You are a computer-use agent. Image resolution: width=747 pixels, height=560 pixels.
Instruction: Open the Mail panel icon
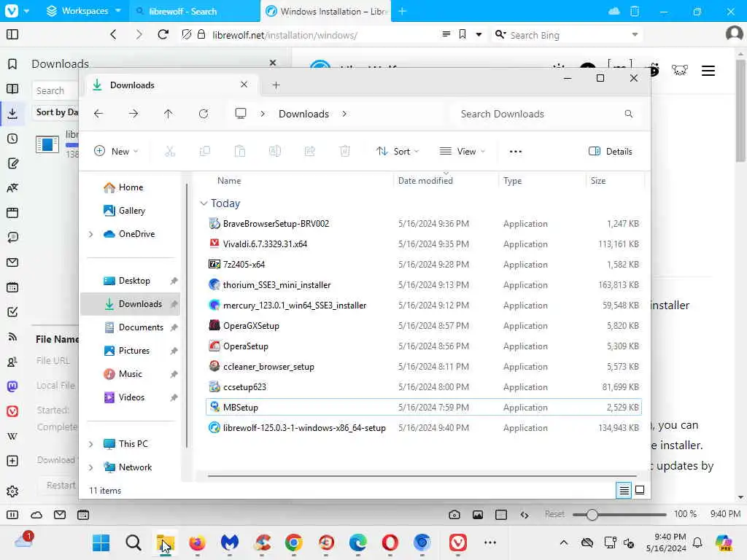[12, 262]
